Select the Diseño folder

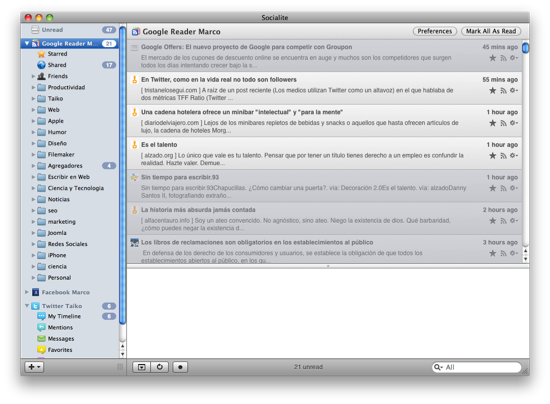[57, 143]
